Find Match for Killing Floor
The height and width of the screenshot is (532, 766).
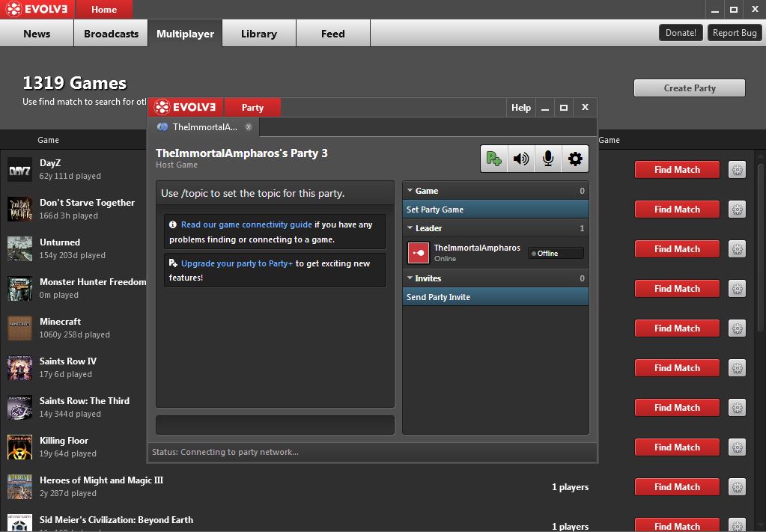[677, 447]
